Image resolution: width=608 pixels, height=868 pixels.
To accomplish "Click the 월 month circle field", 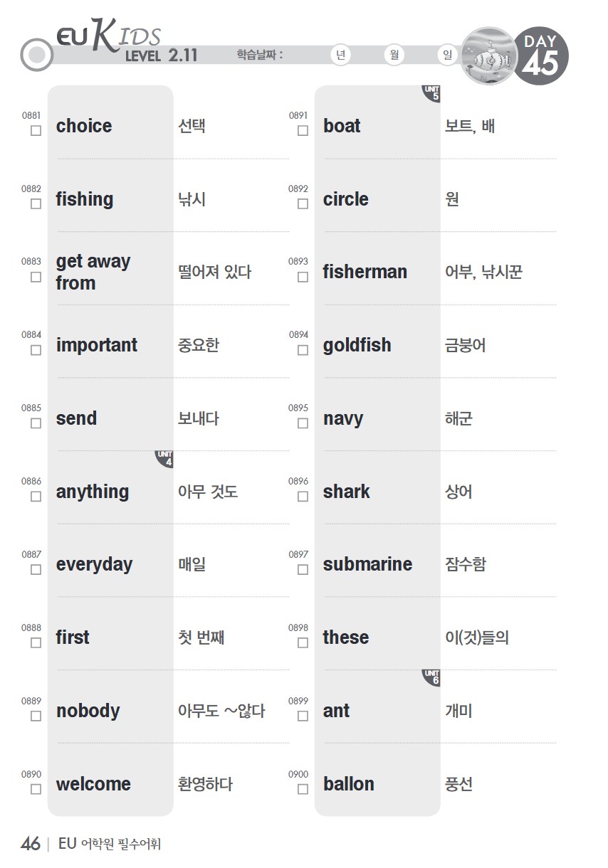I will (394, 55).
